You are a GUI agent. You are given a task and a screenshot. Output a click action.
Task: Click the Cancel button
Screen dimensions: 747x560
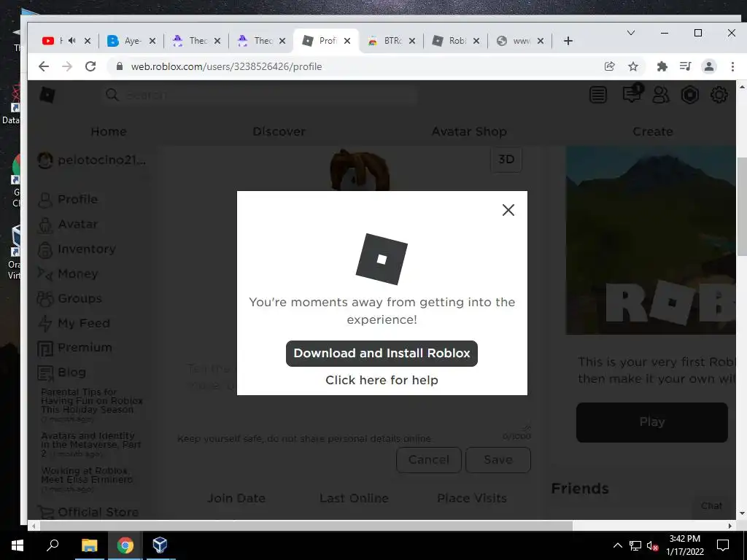pos(428,460)
